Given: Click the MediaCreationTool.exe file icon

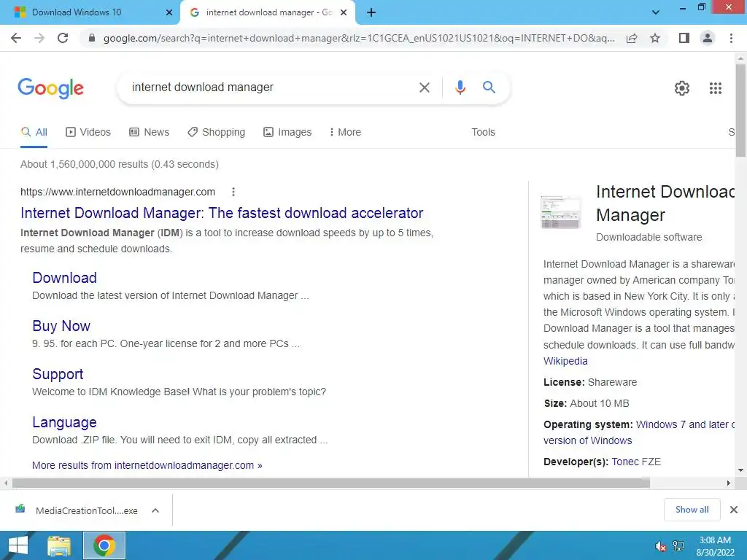Looking at the screenshot, I should pos(20,510).
